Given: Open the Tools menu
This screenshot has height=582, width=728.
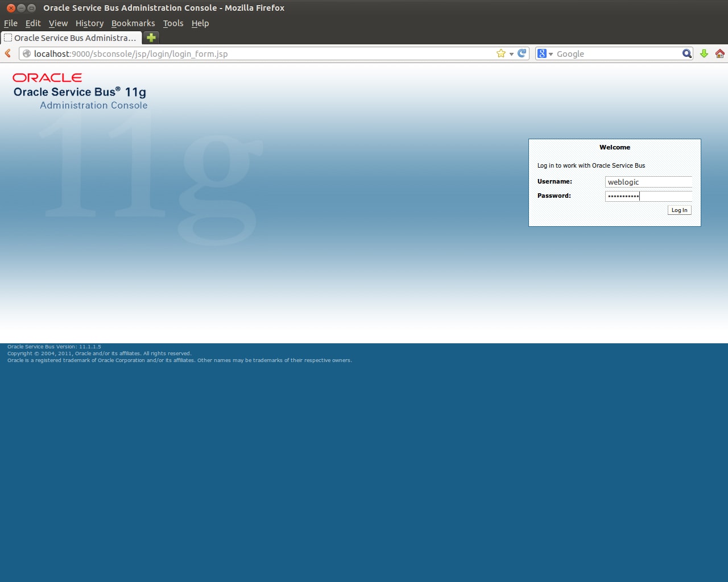Looking at the screenshot, I should coord(173,23).
